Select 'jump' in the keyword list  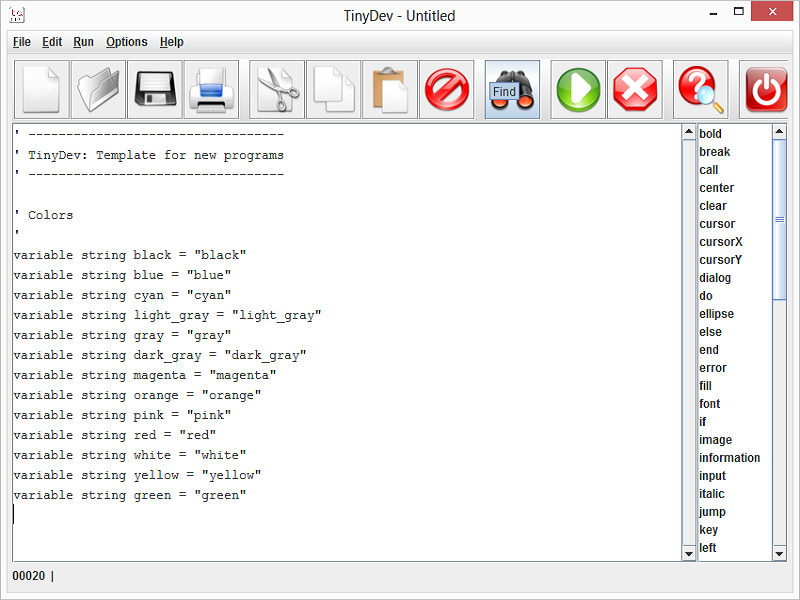(712, 512)
